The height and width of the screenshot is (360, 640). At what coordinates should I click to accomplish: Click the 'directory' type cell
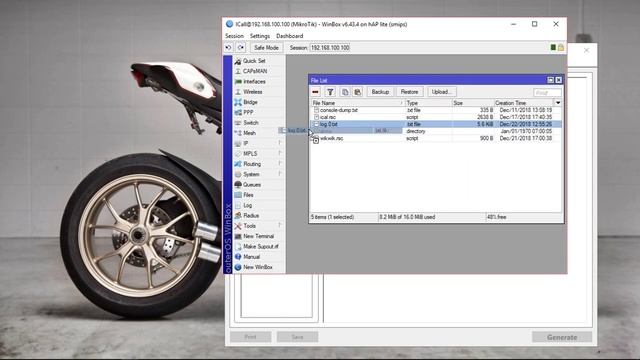tap(416, 131)
